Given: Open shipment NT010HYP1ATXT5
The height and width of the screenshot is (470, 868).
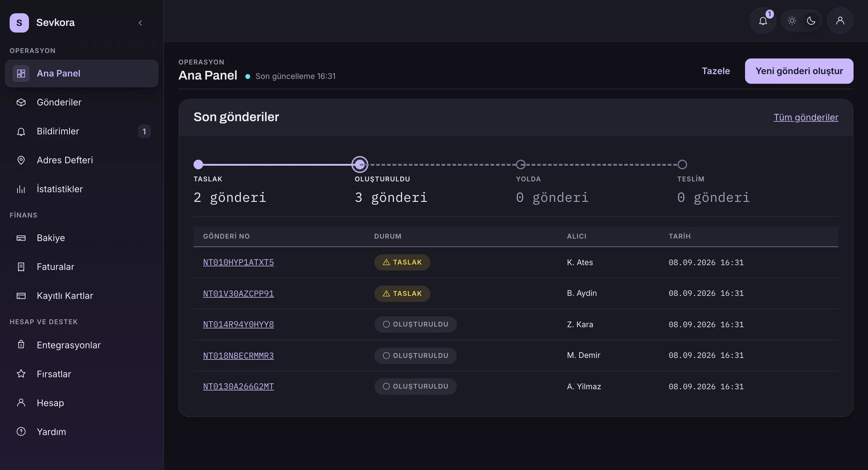Looking at the screenshot, I should point(238,262).
